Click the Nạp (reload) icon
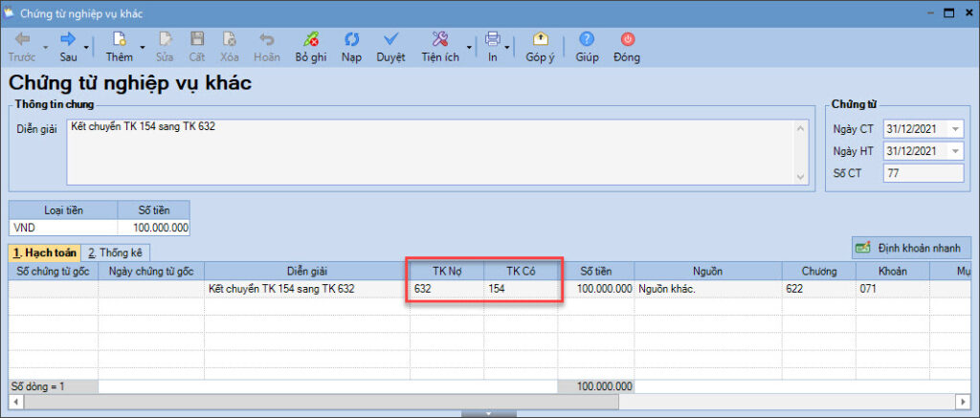Screen dimensions: 980x418 pyautogui.click(x=351, y=40)
